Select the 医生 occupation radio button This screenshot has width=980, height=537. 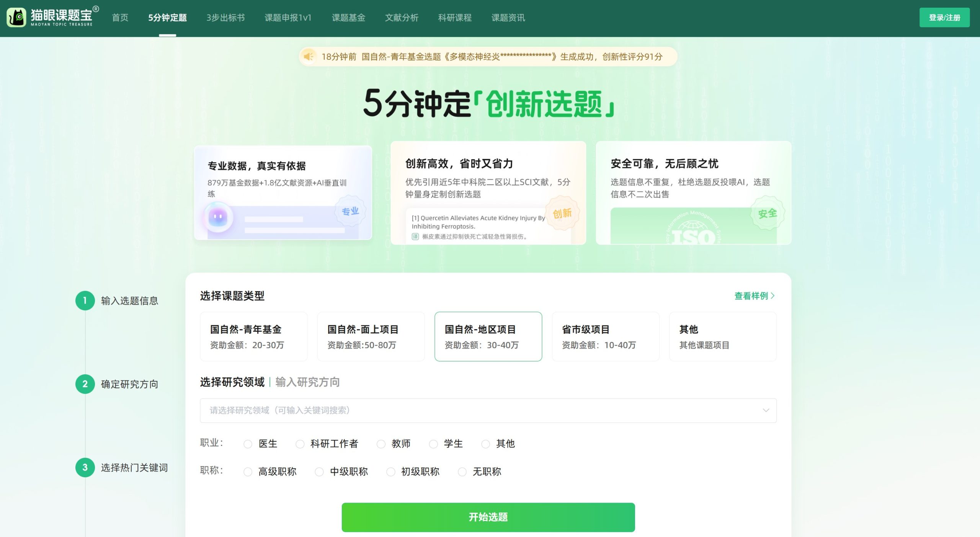pyautogui.click(x=247, y=444)
